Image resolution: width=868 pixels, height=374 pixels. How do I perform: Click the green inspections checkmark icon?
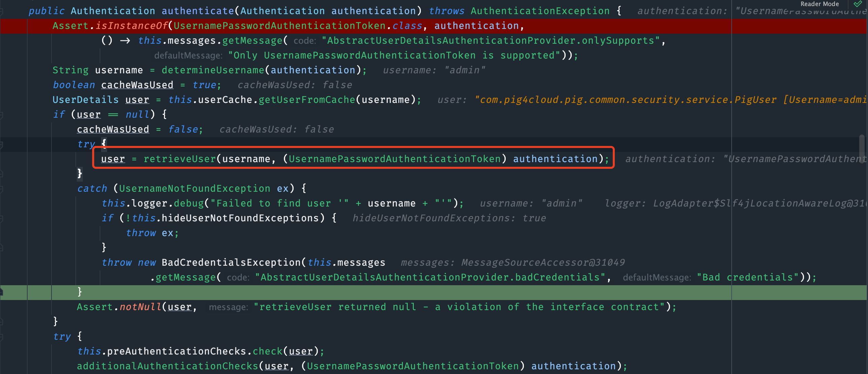[x=858, y=4]
